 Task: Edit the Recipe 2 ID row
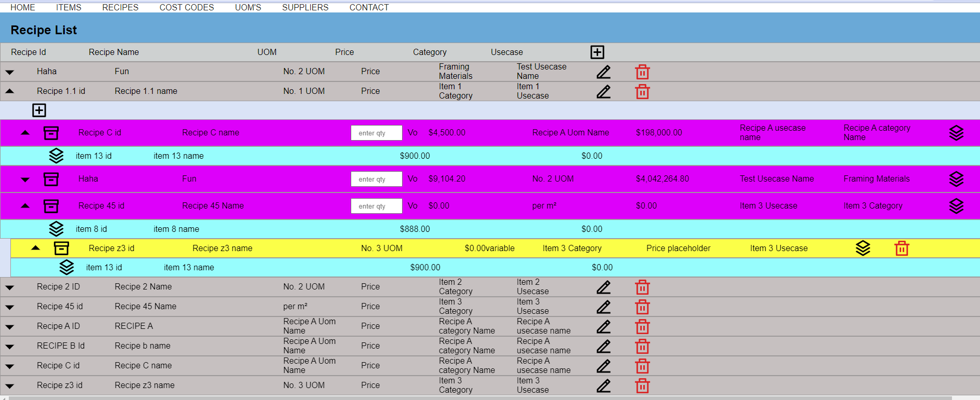pyautogui.click(x=603, y=287)
